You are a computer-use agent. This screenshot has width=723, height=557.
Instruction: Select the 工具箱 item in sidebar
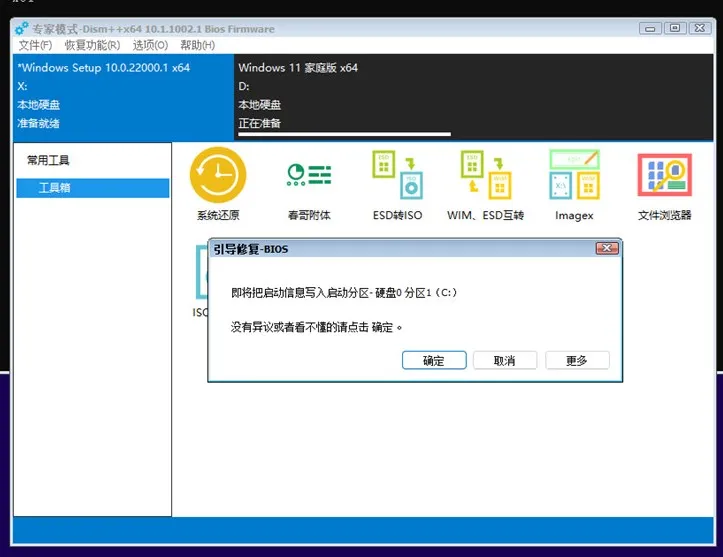coord(93,188)
